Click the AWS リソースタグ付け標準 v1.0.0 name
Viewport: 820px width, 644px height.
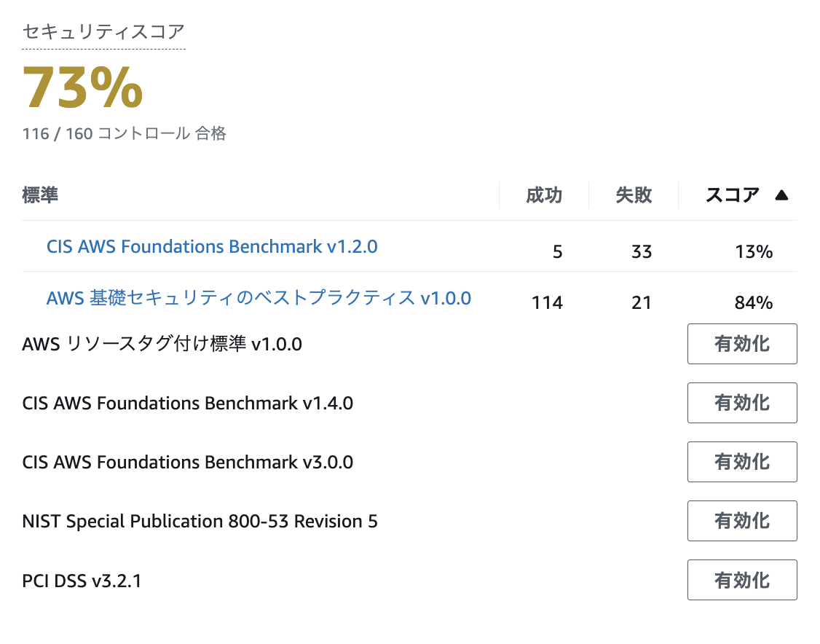(162, 344)
